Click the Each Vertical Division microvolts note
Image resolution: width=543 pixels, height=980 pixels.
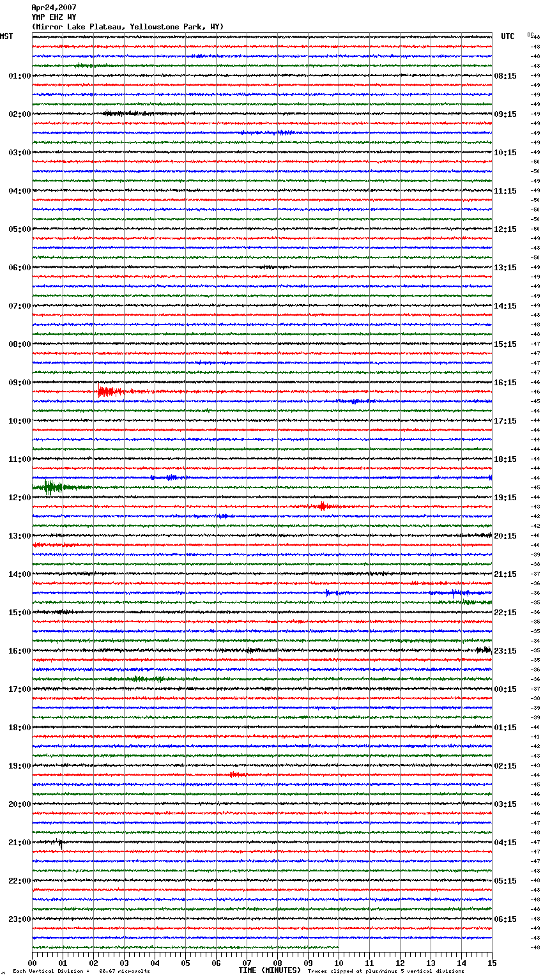point(82,972)
